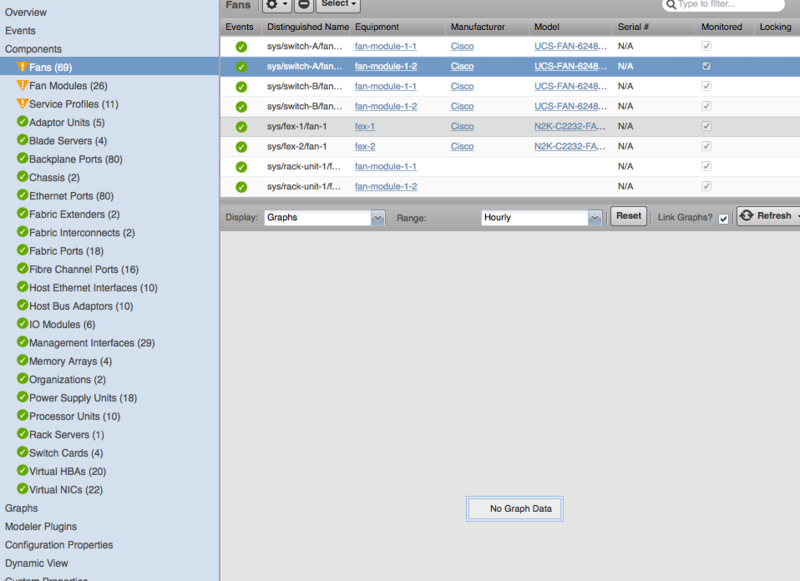Toggle Monitored checkbox in first switch-A row
800x581 pixels.
point(706,46)
